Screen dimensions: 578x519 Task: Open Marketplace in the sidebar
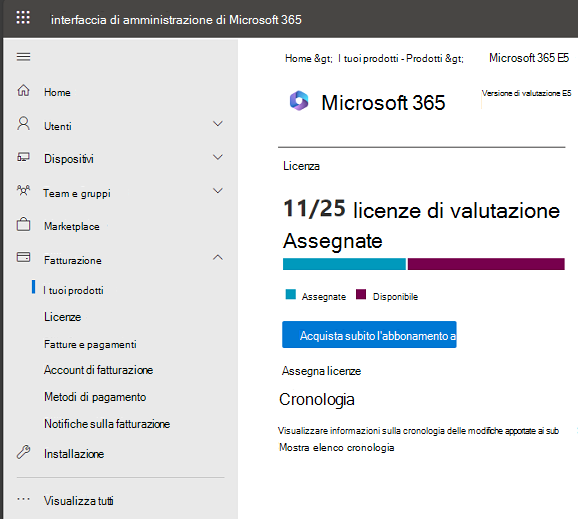coord(72,226)
